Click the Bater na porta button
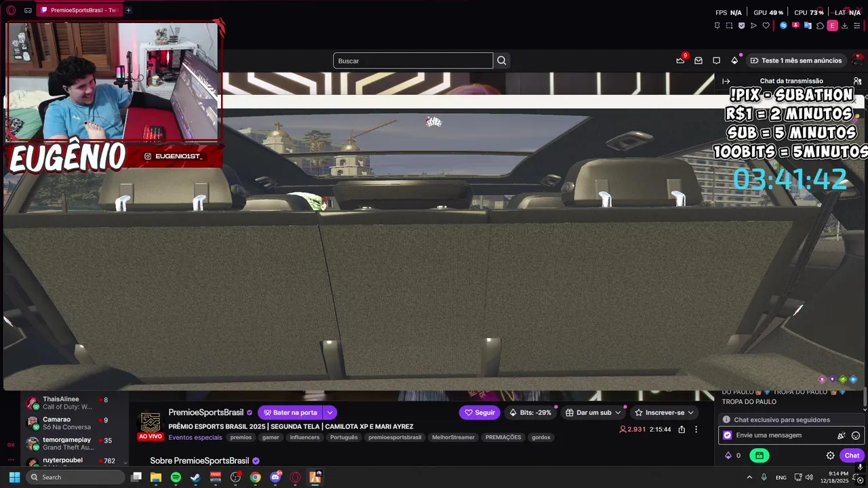Image resolution: width=868 pixels, height=488 pixels. point(290,412)
